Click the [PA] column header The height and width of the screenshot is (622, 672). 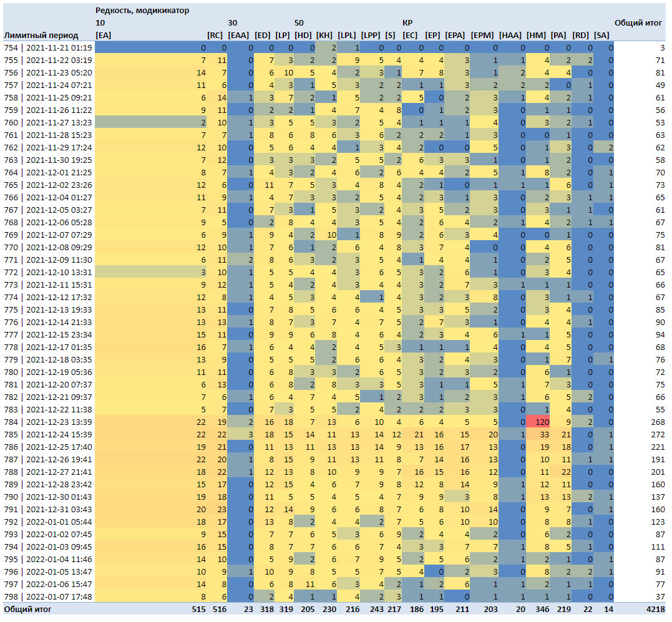[558, 35]
